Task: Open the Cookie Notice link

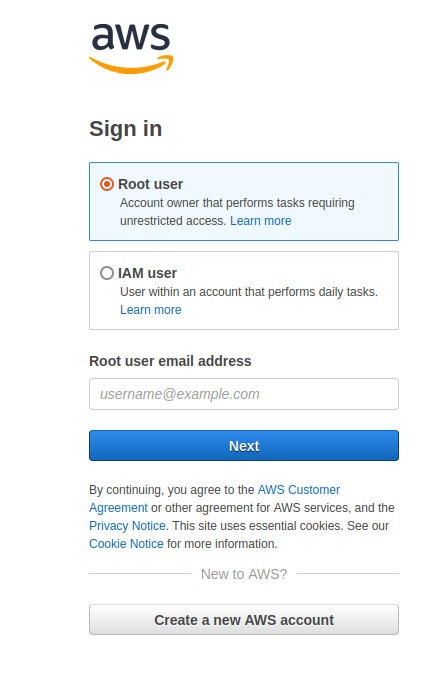Action: click(126, 544)
